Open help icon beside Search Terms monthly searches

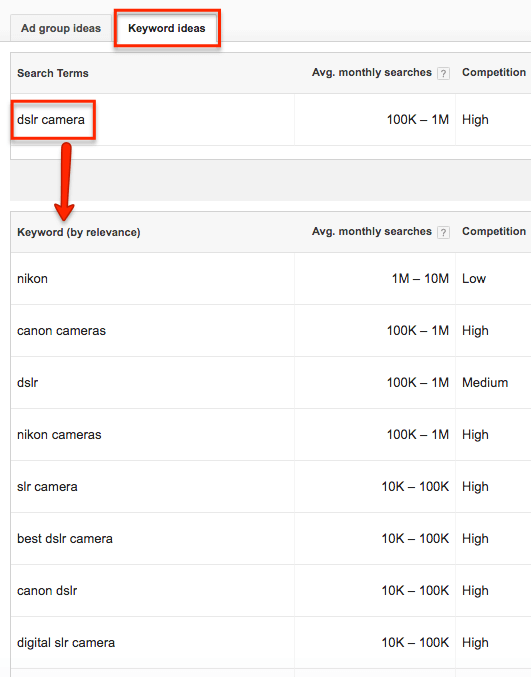[443, 73]
